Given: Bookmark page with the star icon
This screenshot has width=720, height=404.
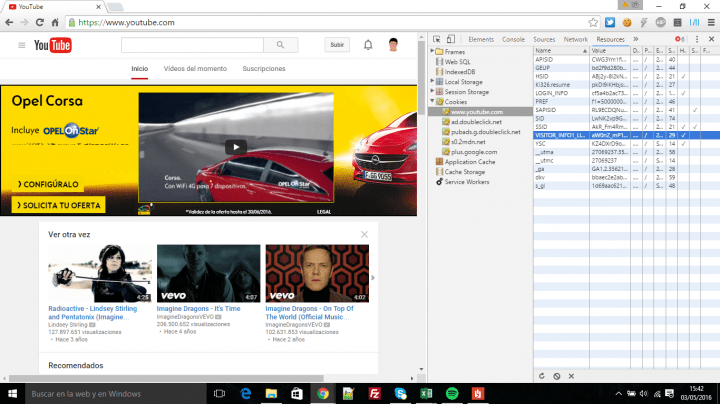Looking at the screenshot, I should [x=593, y=22].
